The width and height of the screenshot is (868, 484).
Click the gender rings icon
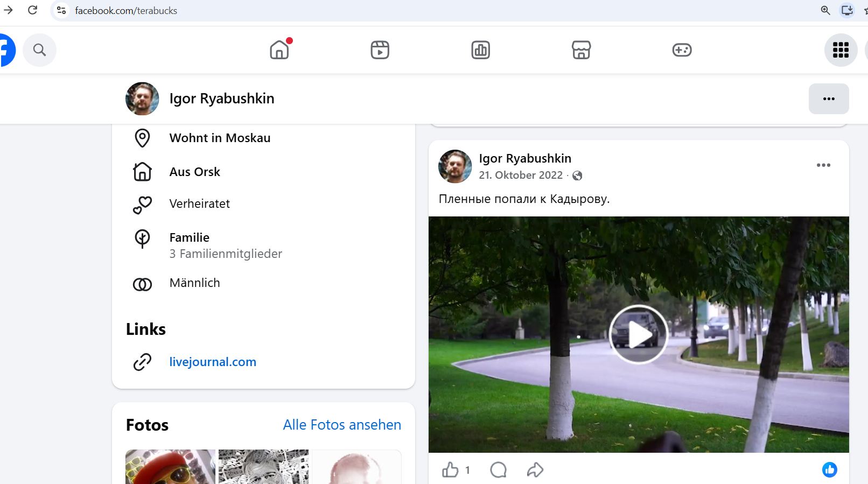pyautogui.click(x=142, y=284)
